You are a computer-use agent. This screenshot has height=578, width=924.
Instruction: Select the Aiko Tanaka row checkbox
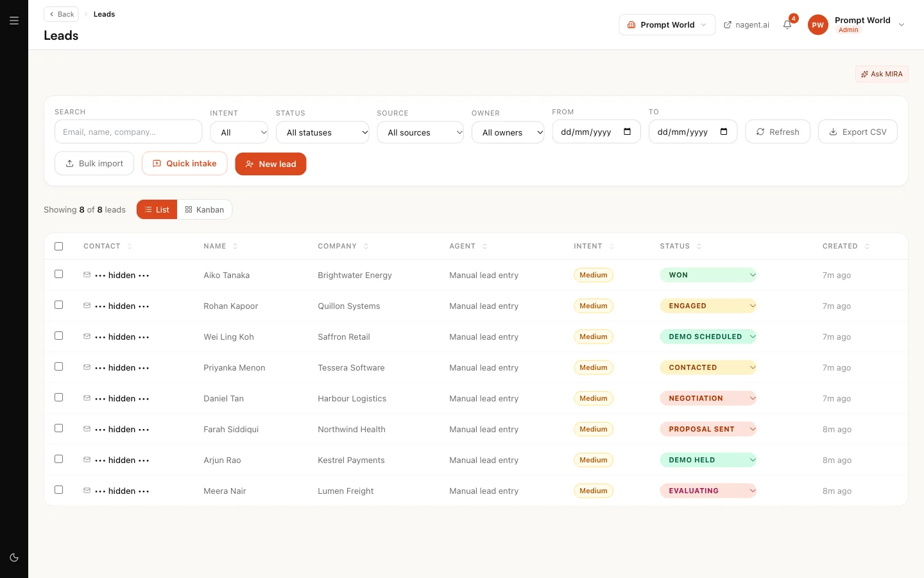[59, 274]
